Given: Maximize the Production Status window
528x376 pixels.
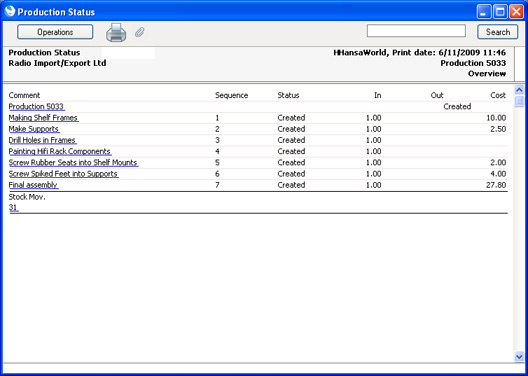Looking at the screenshot, I should pyautogui.click(x=500, y=12).
